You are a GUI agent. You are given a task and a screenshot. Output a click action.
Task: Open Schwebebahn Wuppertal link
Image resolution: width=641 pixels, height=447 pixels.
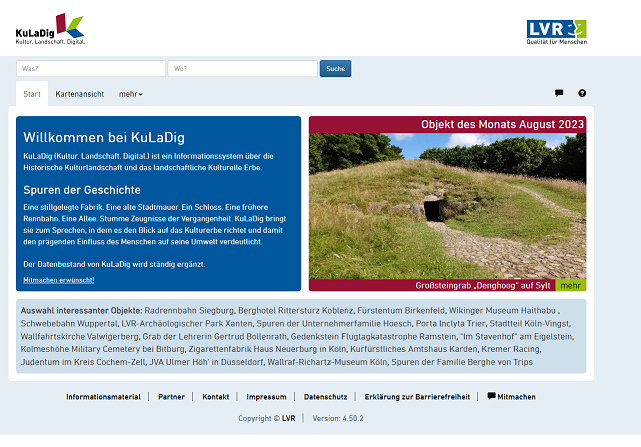tap(69, 324)
